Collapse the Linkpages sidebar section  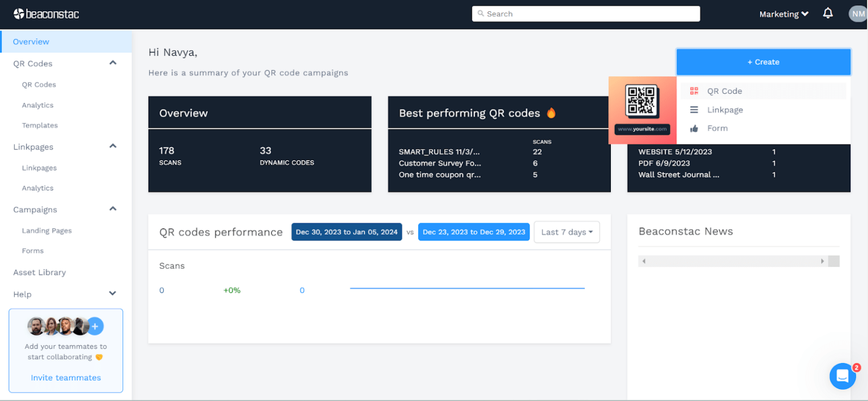tap(112, 146)
